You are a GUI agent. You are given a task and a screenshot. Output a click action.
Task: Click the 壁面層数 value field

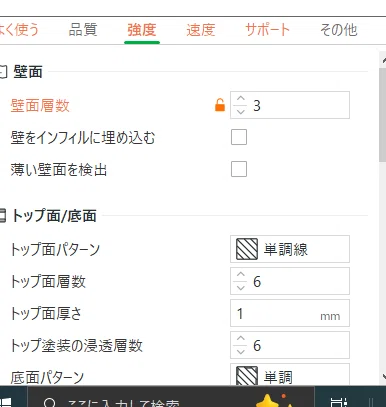(x=290, y=105)
